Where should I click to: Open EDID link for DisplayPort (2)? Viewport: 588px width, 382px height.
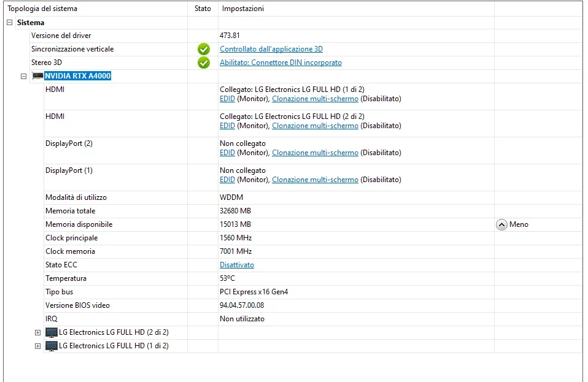pos(227,153)
